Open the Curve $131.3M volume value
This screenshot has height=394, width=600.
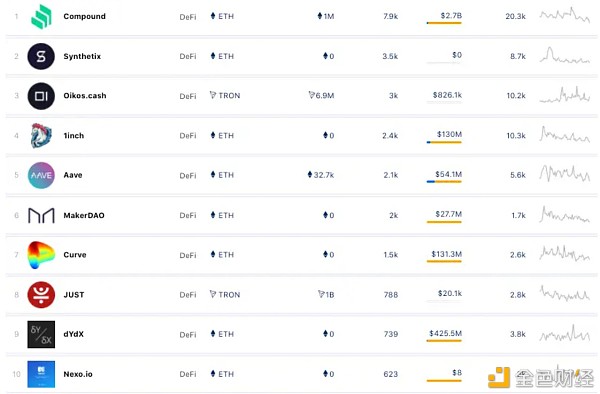447,254
